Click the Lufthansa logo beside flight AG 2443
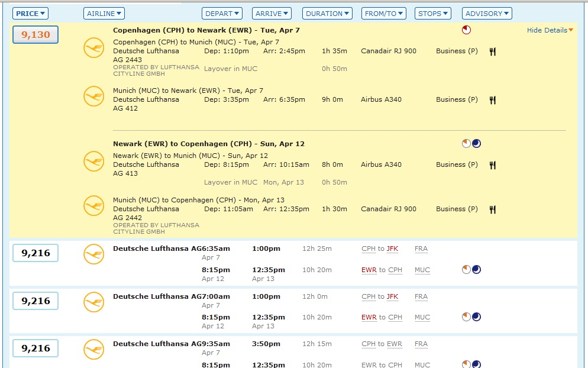The image size is (588, 368). click(x=93, y=48)
